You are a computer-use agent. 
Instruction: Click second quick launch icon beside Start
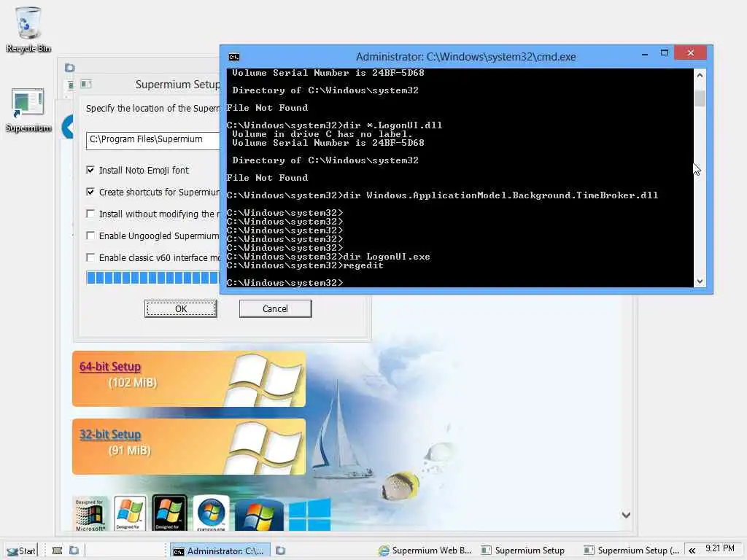[74, 551]
